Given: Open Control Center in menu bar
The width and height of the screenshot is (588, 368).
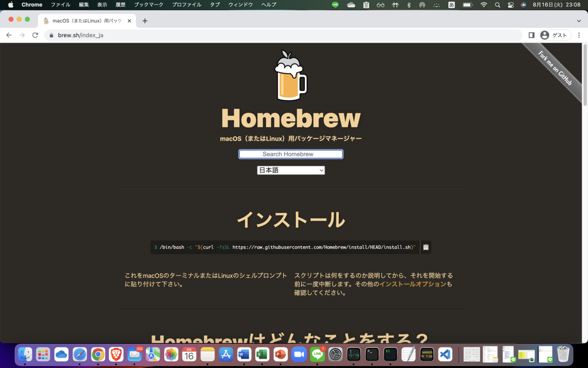Looking at the screenshot, I should (511, 5).
